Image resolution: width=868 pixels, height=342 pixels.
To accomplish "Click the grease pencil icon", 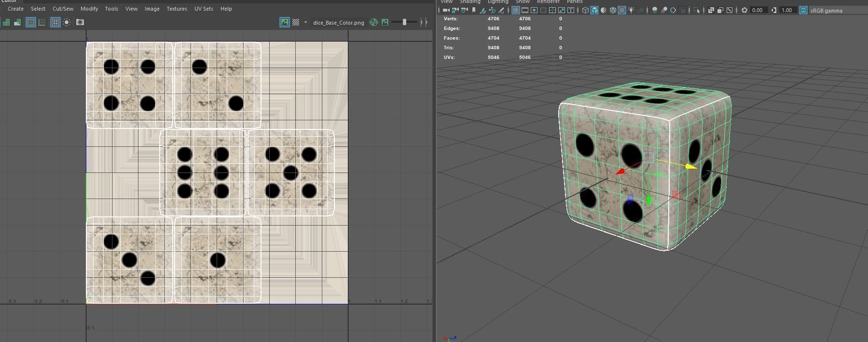I will tap(501, 10).
